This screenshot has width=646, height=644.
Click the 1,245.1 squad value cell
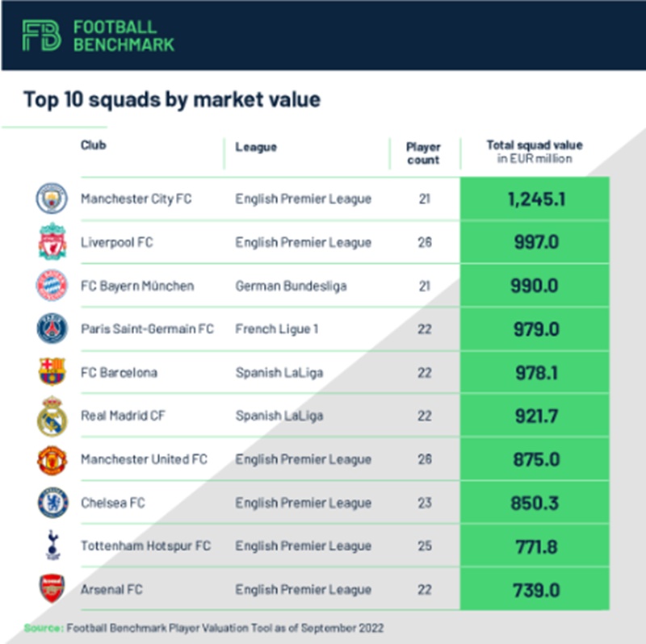coord(536,199)
